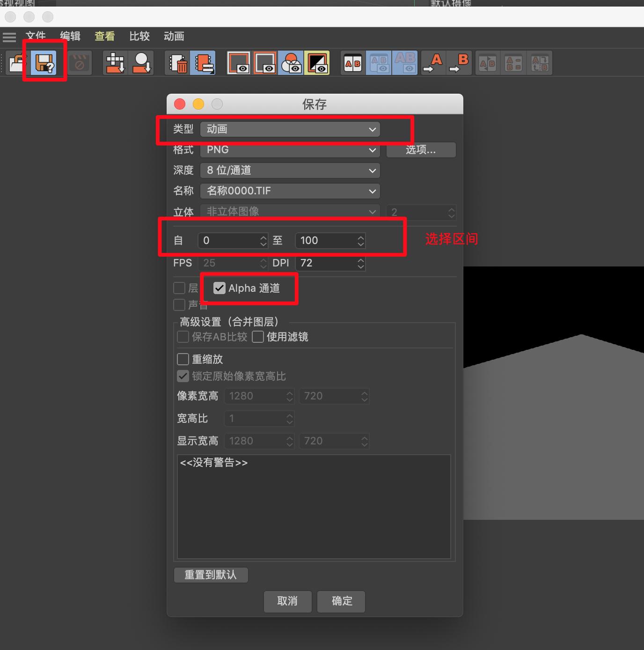The height and width of the screenshot is (650, 644).
Task: Click the open file folder icon
Action: click(17, 63)
